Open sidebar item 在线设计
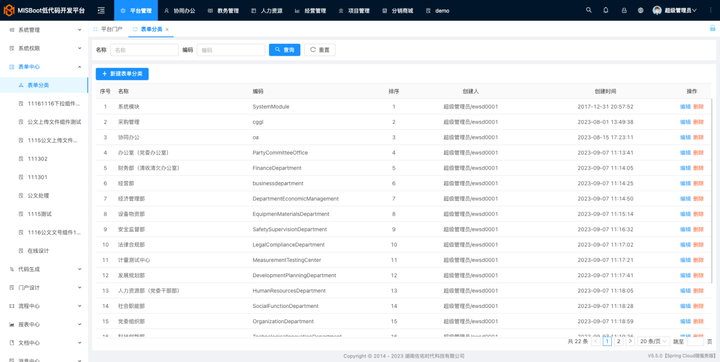This screenshot has width=720, height=362. pyautogui.click(x=44, y=251)
